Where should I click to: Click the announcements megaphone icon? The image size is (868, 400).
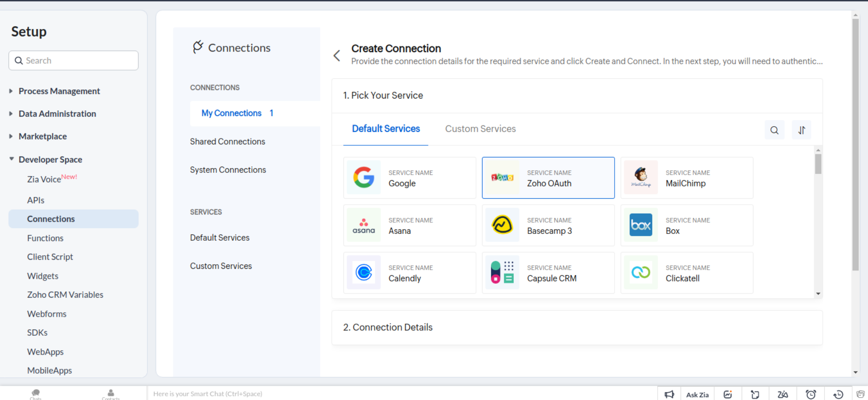(669, 394)
